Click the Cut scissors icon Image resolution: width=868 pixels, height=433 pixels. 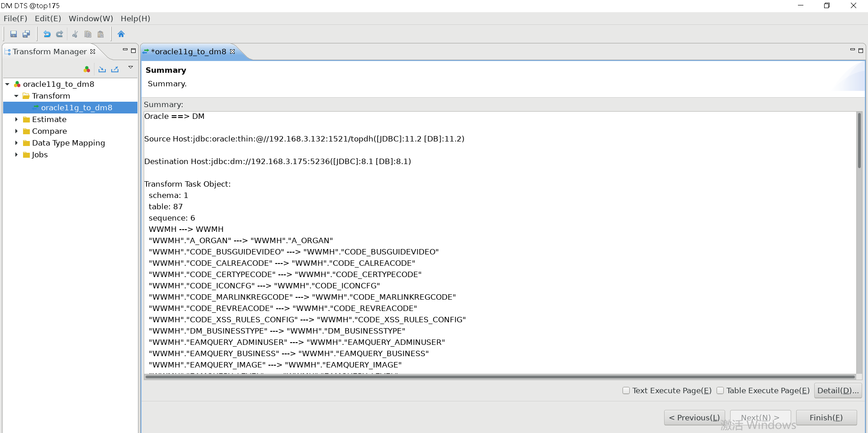pos(75,34)
